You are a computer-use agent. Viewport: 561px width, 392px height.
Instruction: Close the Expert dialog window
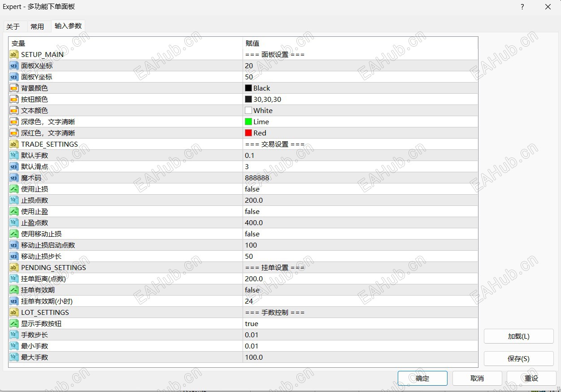coord(548,7)
